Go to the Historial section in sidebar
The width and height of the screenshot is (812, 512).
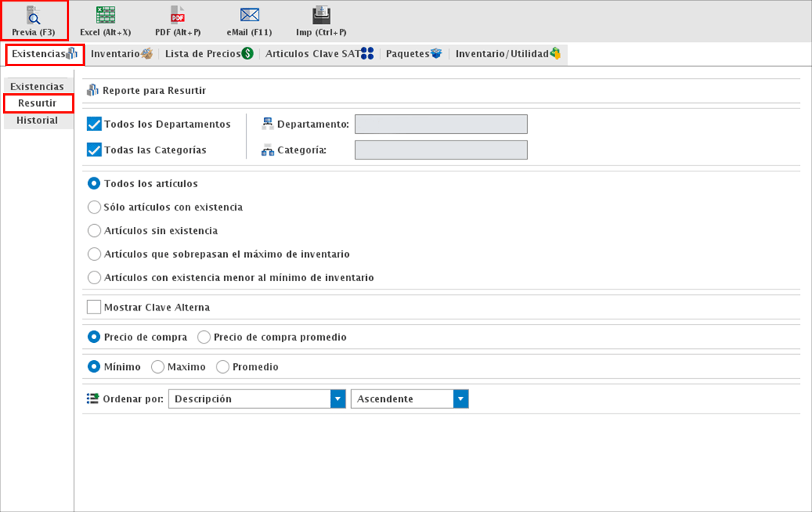38,120
